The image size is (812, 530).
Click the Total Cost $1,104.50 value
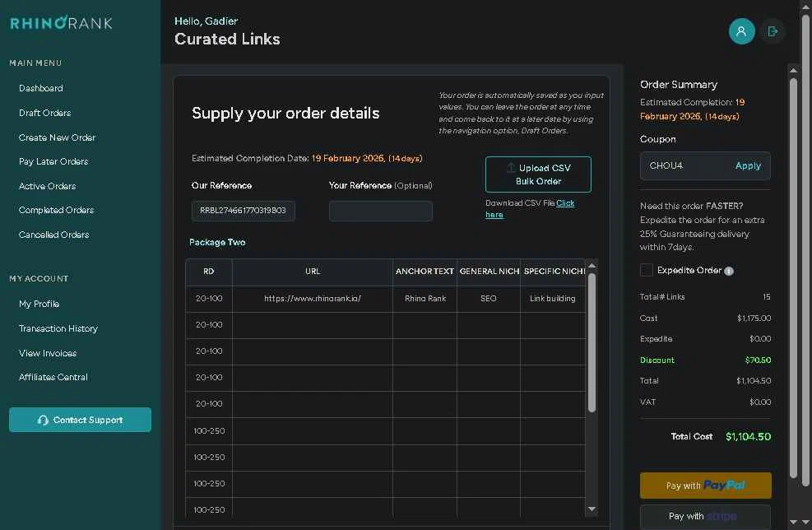coord(748,436)
